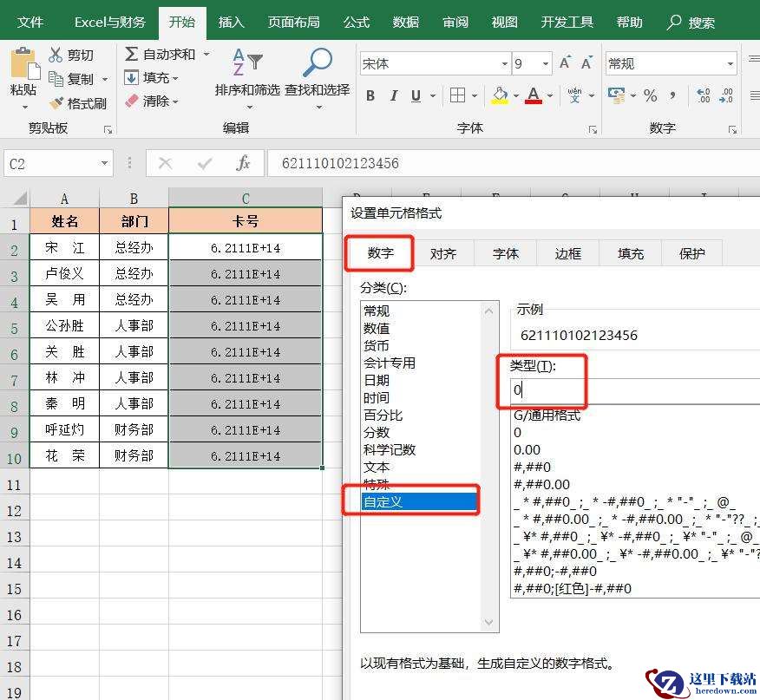Click the Increase decimal places icon
The height and width of the screenshot is (700, 760).
pyautogui.click(x=704, y=95)
